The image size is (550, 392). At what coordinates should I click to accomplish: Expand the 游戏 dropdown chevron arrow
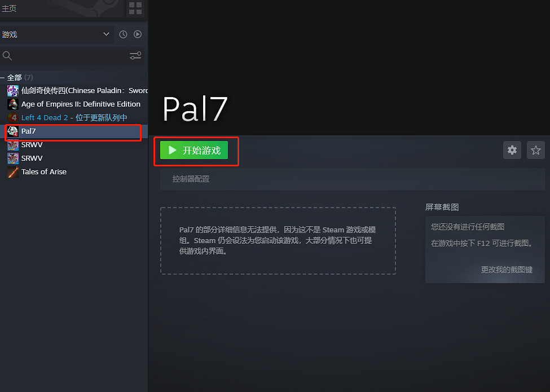pyautogui.click(x=107, y=34)
